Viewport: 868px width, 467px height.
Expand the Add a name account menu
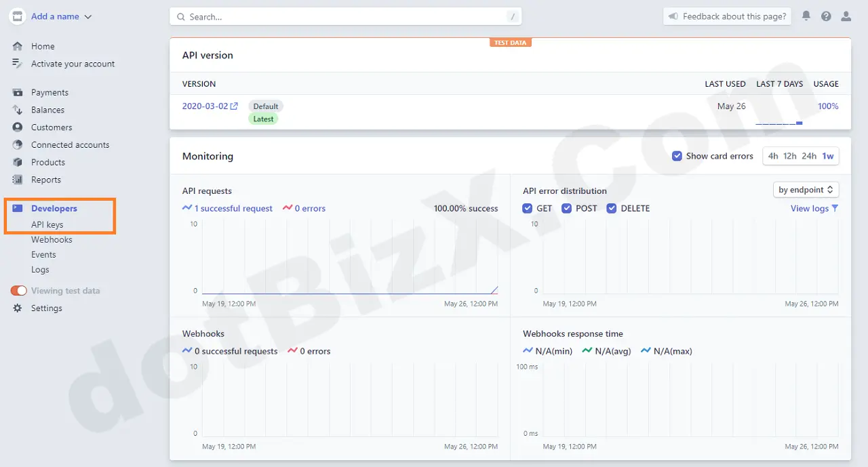(x=61, y=17)
